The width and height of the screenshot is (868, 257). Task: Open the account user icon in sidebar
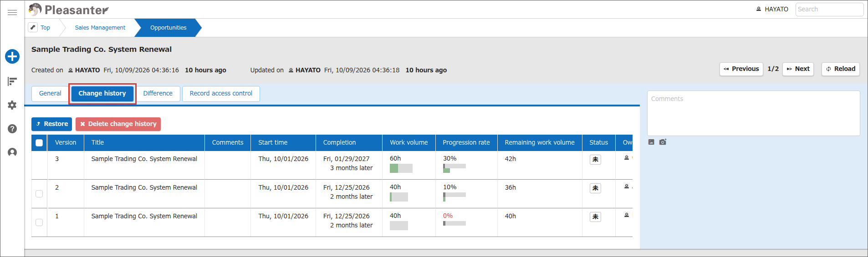coord(12,152)
